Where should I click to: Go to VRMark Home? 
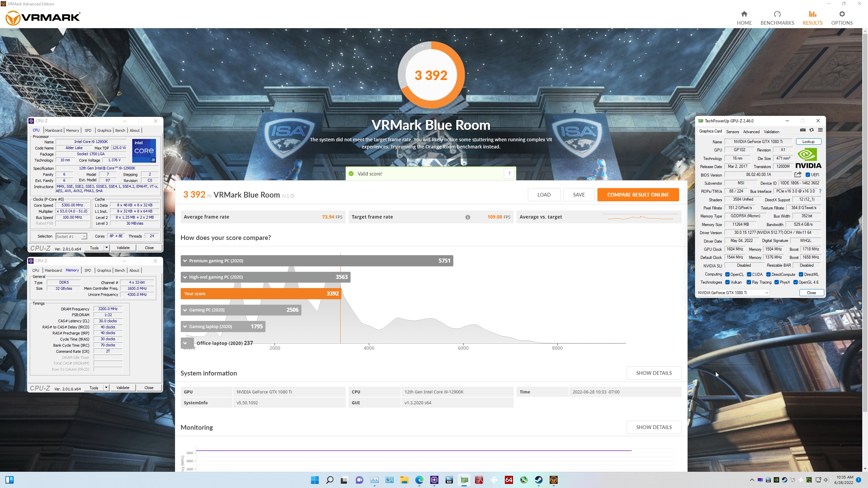pos(744,18)
